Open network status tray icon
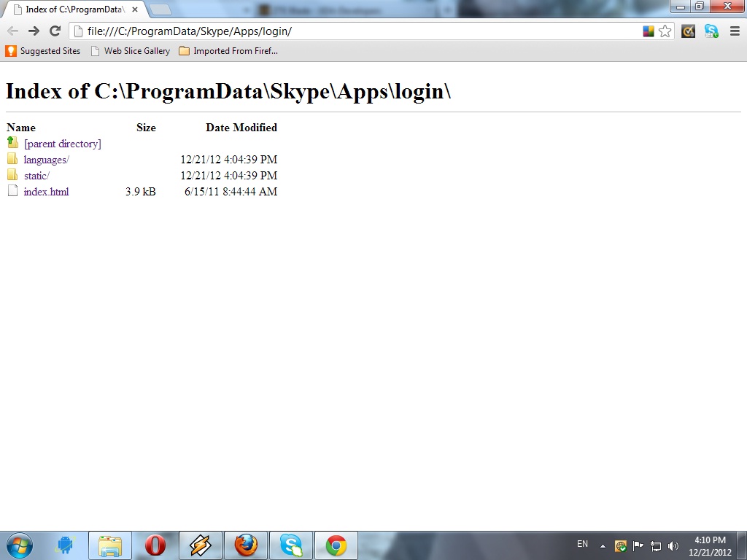The height and width of the screenshot is (560, 747). tap(656, 546)
